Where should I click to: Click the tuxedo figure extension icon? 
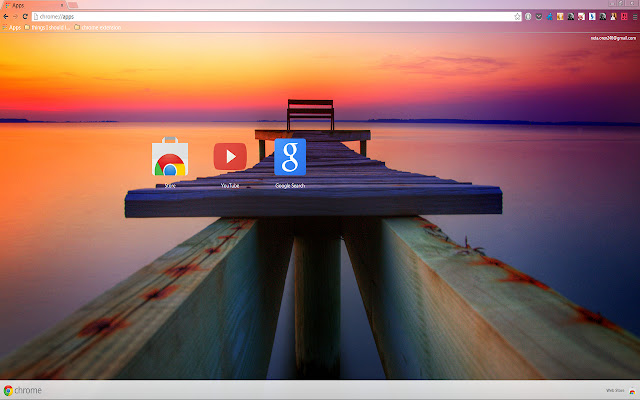point(613,16)
